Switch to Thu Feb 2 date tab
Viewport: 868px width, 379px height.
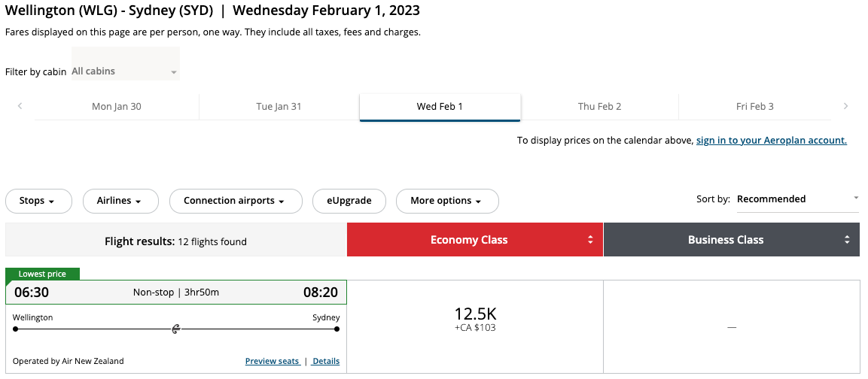pos(599,106)
